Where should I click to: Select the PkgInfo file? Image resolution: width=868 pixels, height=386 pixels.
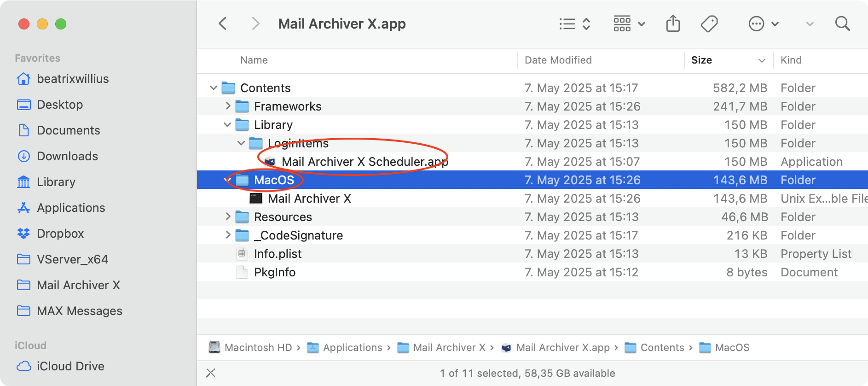(x=532, y=272)
